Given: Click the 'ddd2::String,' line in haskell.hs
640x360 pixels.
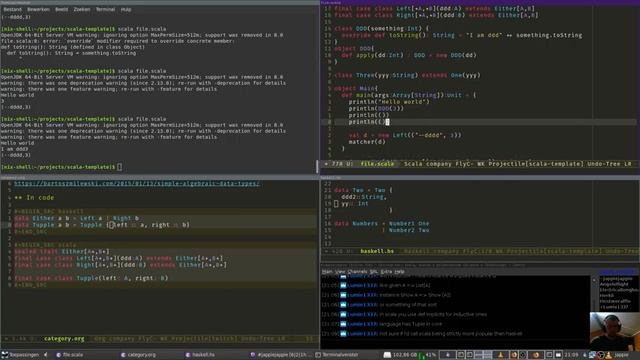Looking at the screenshot, I should click(363, 197).
